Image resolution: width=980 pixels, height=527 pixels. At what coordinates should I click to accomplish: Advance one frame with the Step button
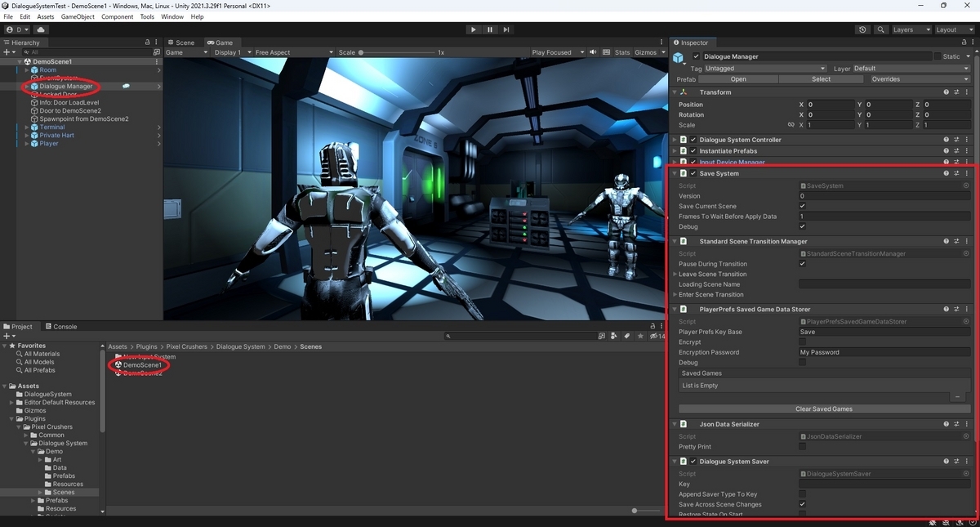(x=506, y=29)
